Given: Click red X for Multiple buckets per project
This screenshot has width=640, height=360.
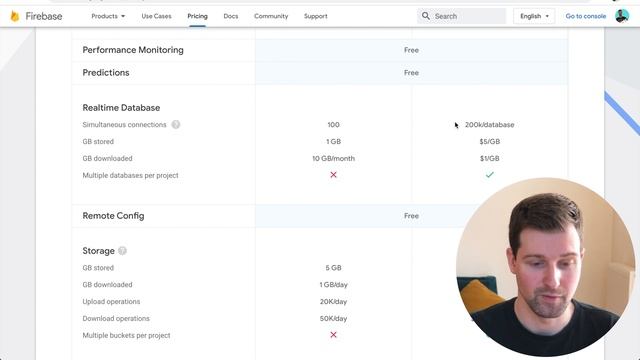Looking at the screenshot, I should coord(333,335).
